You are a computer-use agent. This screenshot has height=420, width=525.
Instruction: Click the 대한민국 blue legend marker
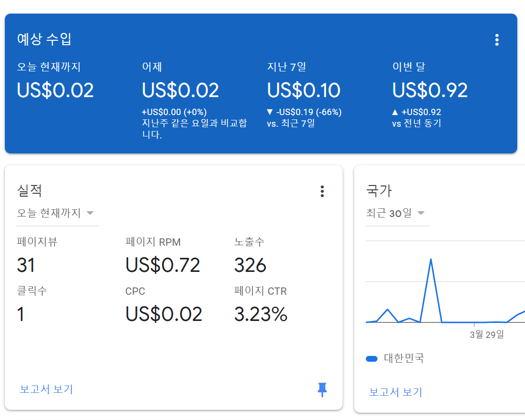(372, 359)
